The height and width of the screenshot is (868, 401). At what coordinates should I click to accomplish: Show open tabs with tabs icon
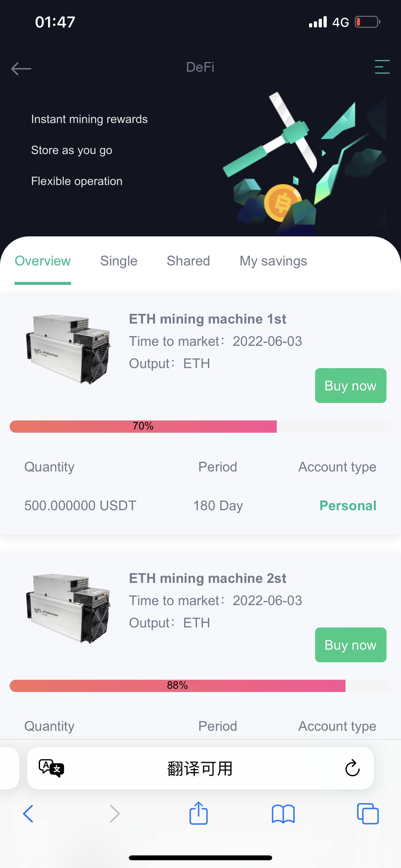pos(368,814)
